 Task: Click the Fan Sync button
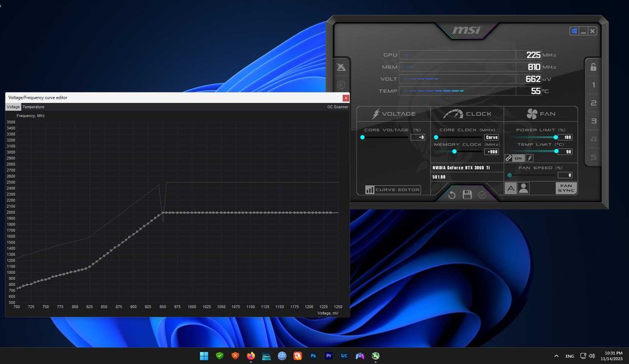(566, 188)
